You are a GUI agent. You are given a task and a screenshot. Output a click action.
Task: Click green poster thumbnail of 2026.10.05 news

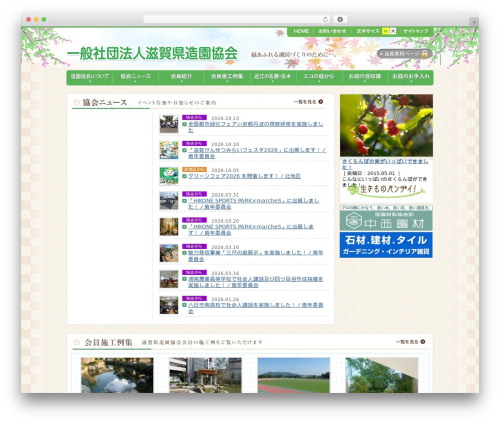[x=169, y=176]
